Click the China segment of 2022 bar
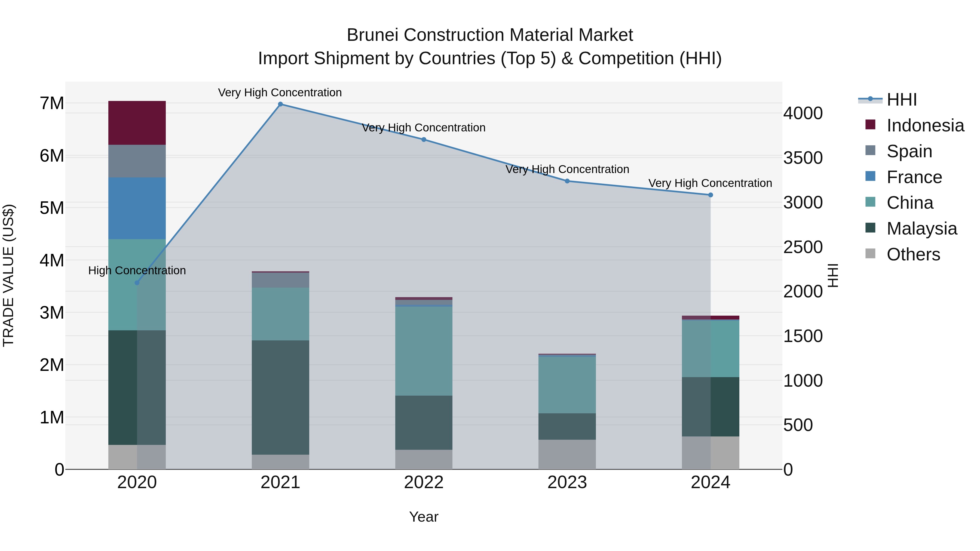Image resolution: width=980 pixels, height=551 pixels. click(424, 351)
